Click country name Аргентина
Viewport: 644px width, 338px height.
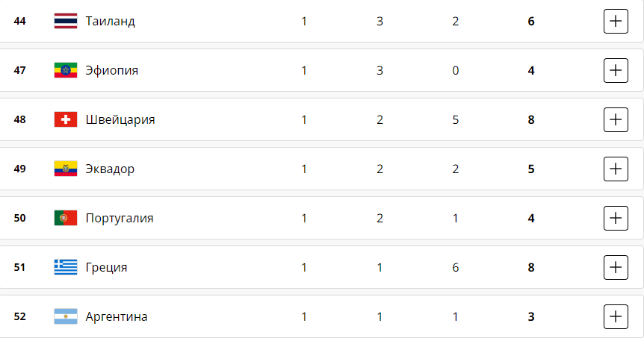(117, 316)
